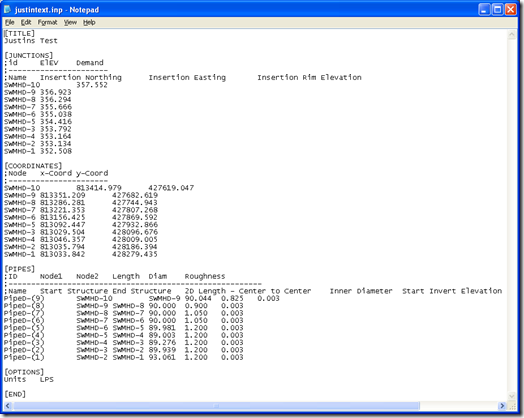This screenshot has height=418, width=524.
Task: Click junction row SWMHD-6 355.038
Action: click(38, 114)
